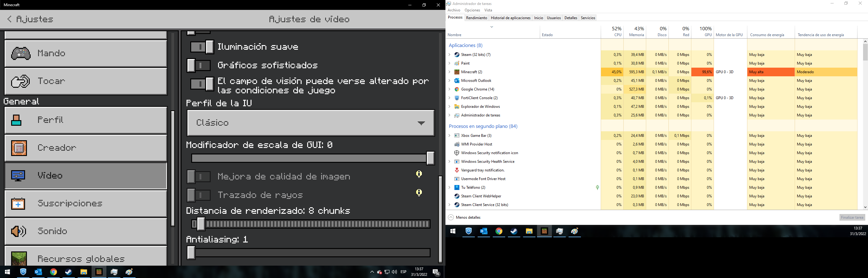Click Menos detalles button

464,217
